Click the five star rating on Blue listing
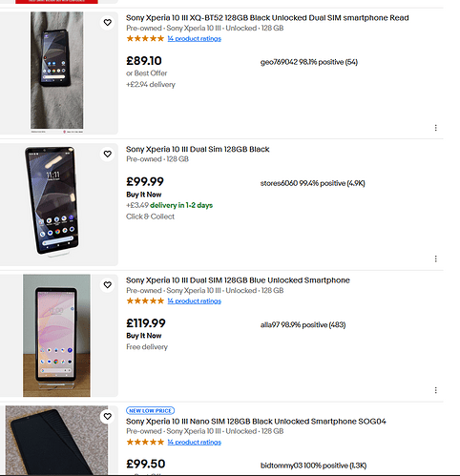The height and width of the screenshot is (476, 460). point(145,300)
